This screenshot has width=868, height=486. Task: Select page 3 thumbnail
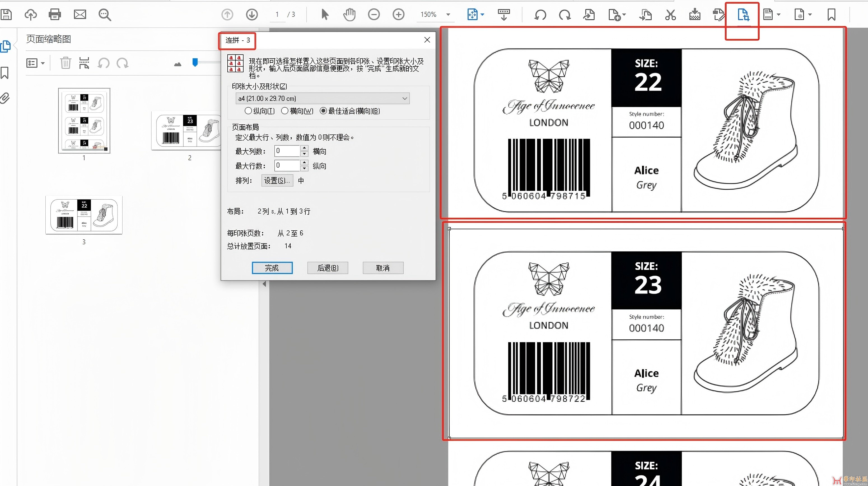(x=84, y=215)
